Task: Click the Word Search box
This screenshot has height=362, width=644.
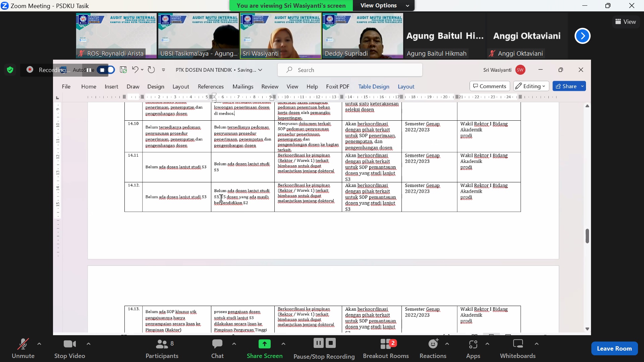Action: tap(350, 70)
